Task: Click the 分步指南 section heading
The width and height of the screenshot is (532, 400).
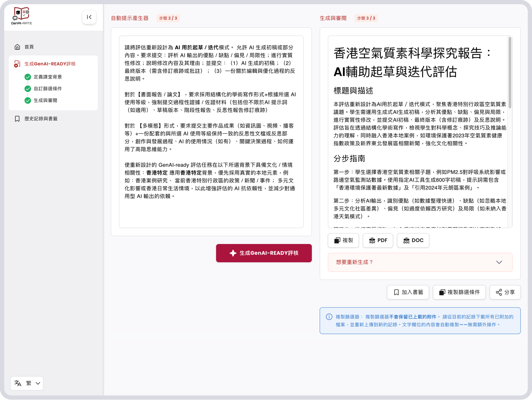Action: click(349, 158)
